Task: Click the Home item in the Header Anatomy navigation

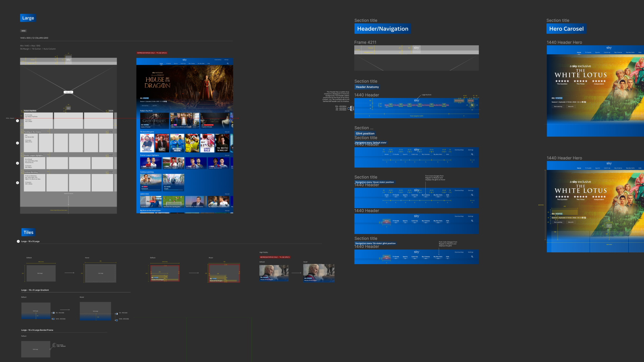Action: (387, 105)
